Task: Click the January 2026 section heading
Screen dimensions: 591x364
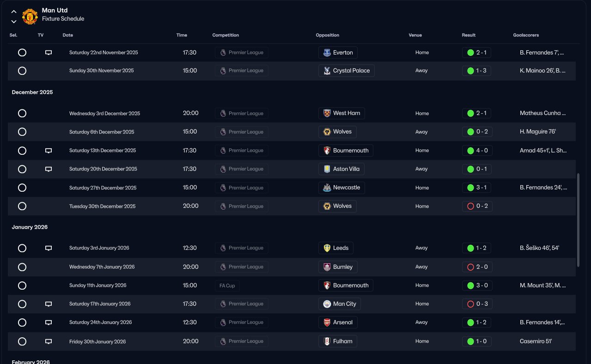Action: pos(30,227)
